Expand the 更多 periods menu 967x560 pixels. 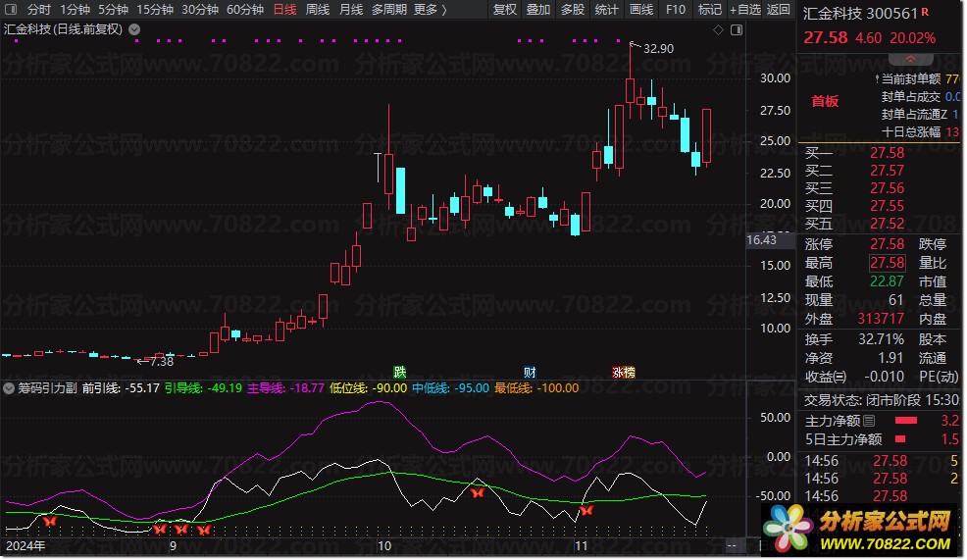430,9
